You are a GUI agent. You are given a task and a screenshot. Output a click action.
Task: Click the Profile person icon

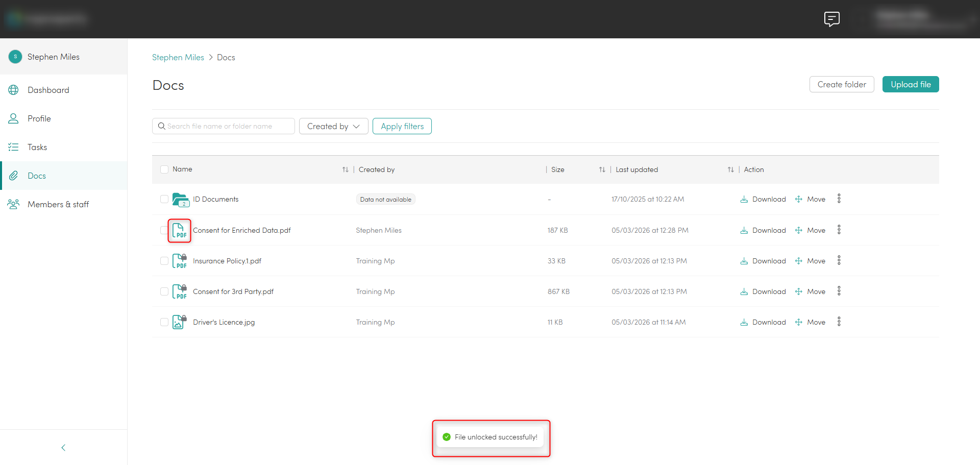(x=14, y=118)
